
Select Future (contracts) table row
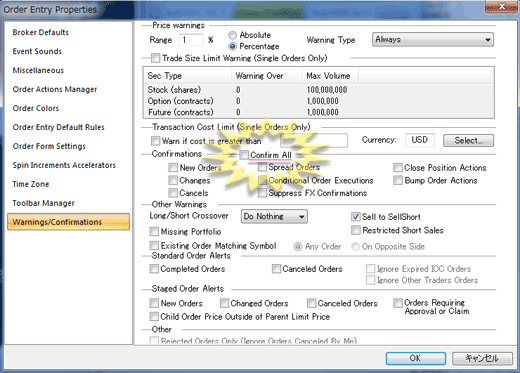(x=318, y=112)
